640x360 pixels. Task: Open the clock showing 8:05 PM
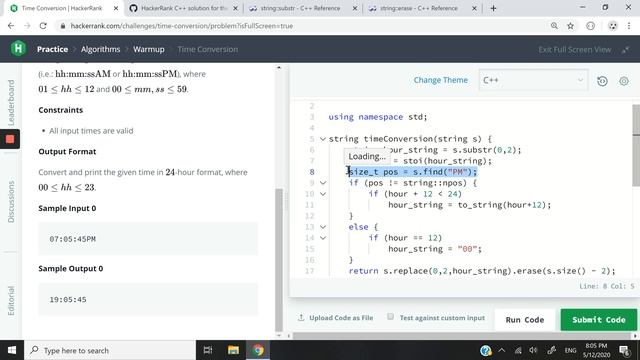(596, 350)
